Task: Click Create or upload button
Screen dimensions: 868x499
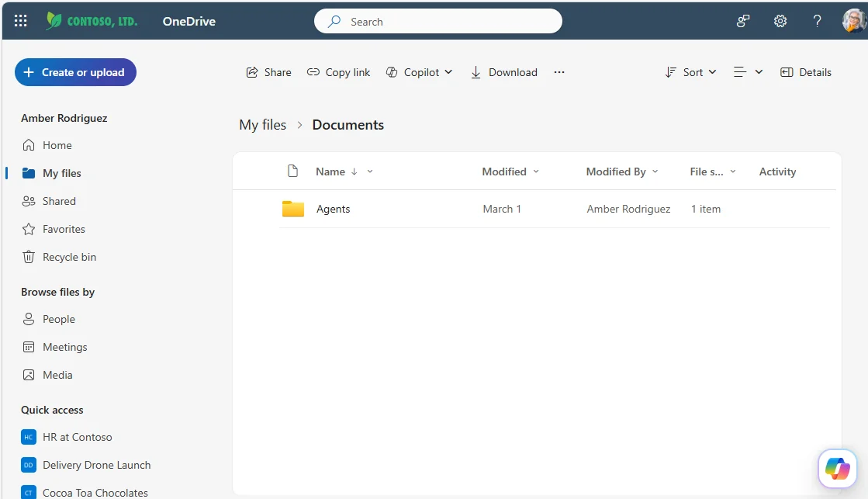Action: point(75,72)
